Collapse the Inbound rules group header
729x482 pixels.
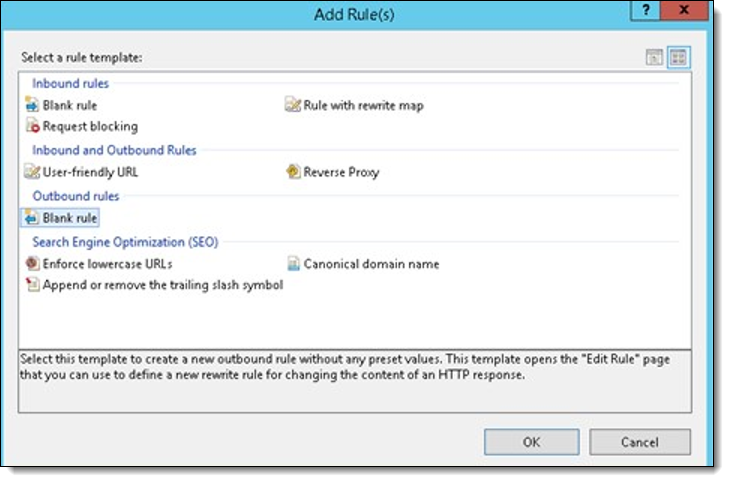coord(71,83)
